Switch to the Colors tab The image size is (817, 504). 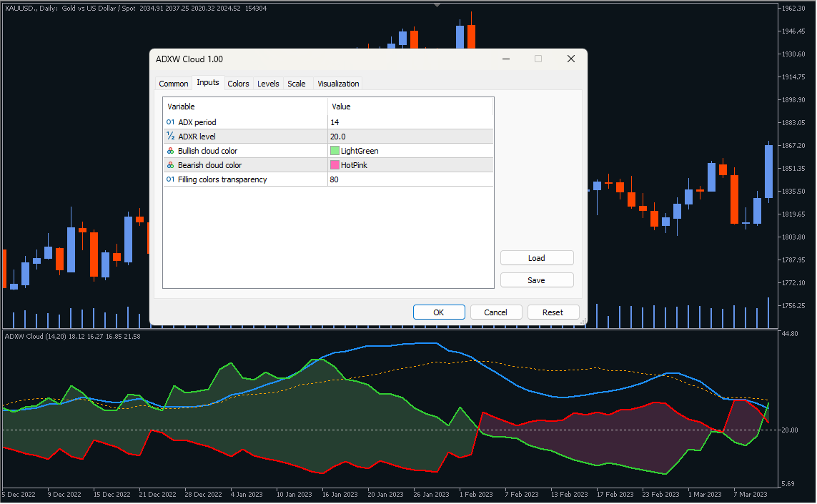(238, 84)
